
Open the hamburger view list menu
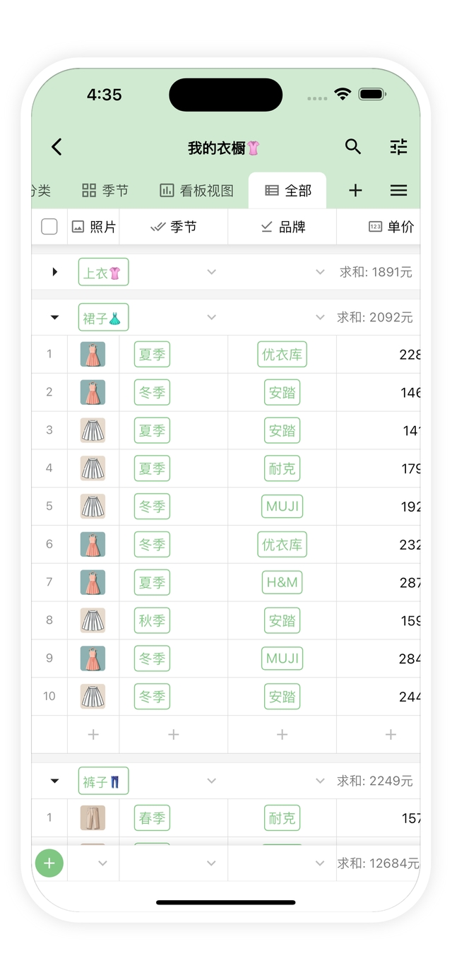pos(399,190)
